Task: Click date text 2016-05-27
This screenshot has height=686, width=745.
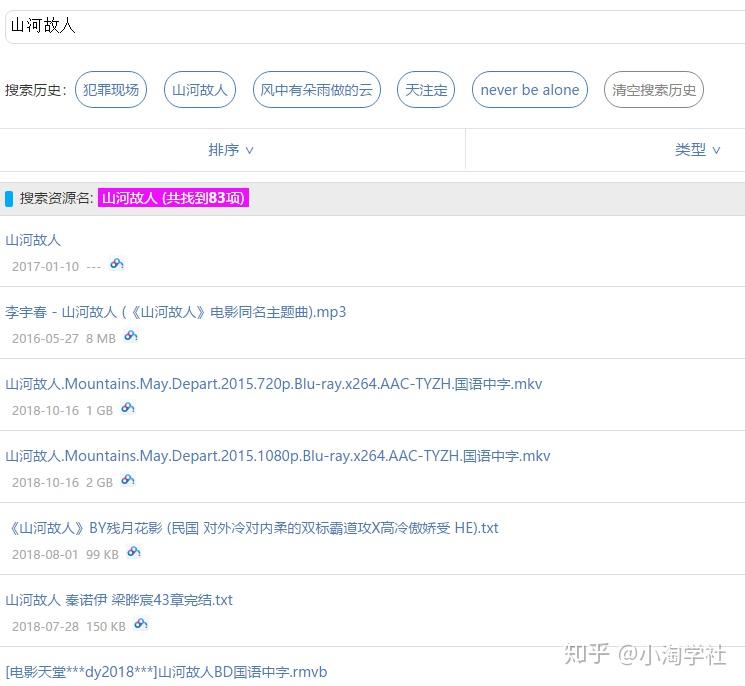Action: (45, 339)
